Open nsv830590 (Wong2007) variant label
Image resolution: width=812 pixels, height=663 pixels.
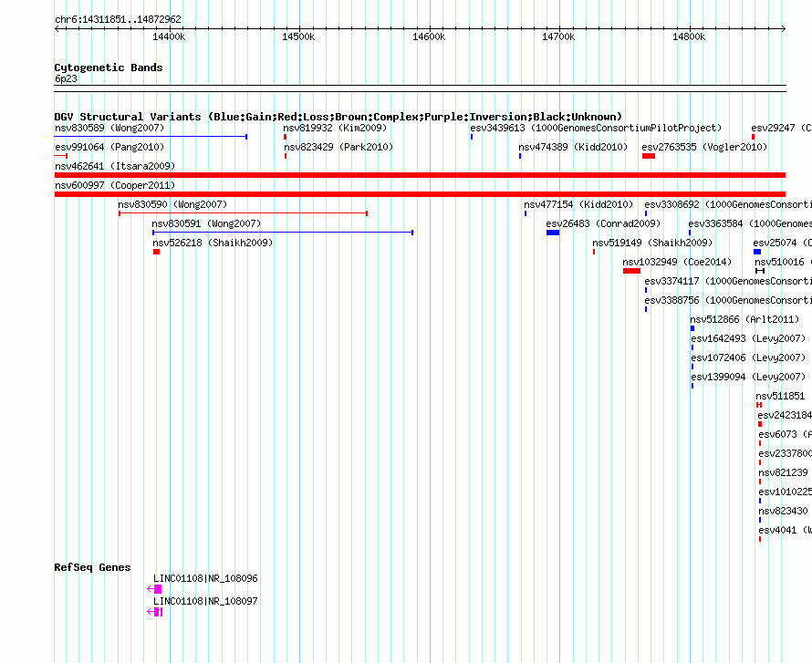172,204
